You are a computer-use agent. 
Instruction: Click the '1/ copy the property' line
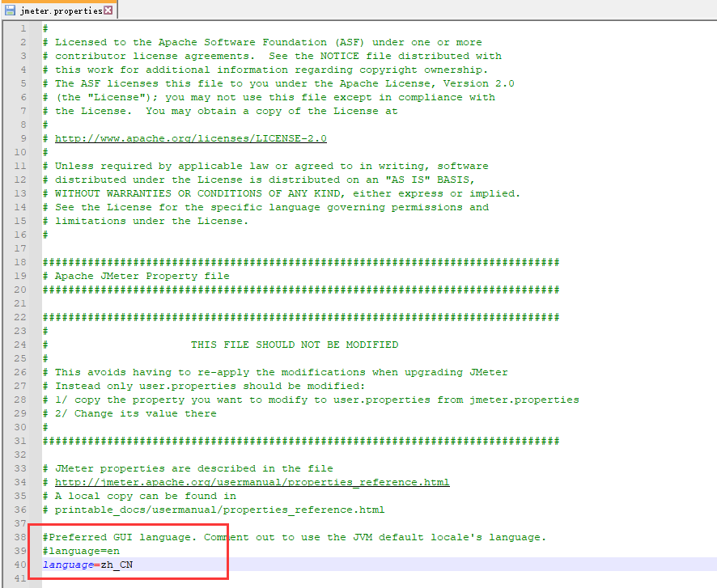(x=311, y=400)
